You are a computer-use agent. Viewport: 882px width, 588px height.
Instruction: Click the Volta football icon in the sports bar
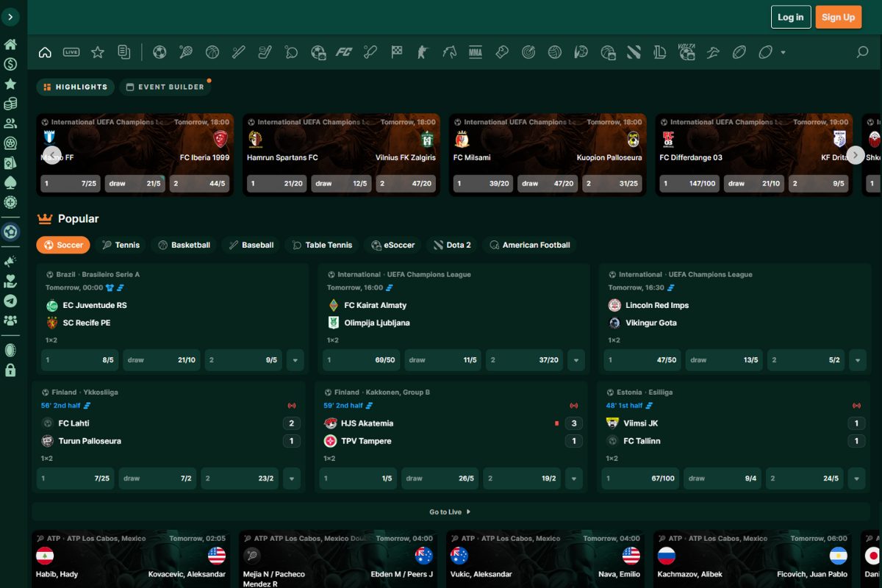pos(686,52)
